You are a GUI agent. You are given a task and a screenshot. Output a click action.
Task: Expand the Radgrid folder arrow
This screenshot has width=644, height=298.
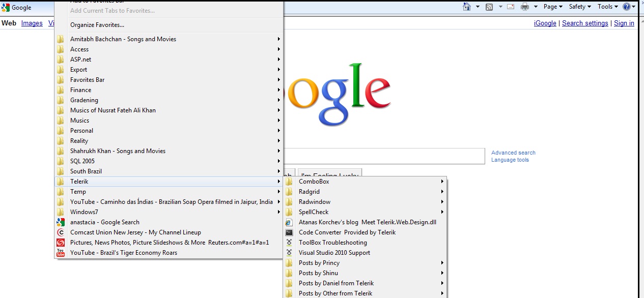(x=442, y=192)
